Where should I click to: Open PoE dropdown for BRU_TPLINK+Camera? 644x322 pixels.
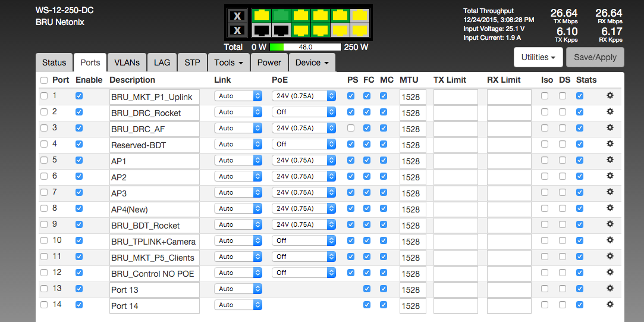304,240
